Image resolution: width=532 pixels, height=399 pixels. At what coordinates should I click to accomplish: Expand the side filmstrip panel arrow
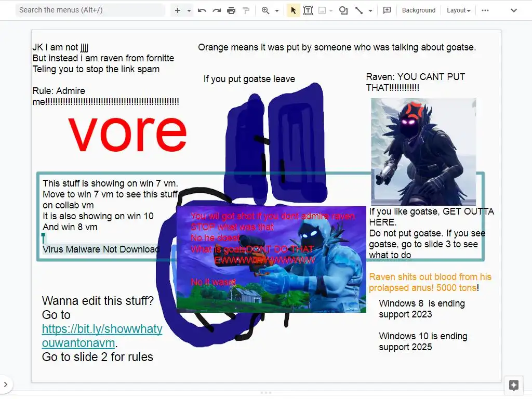(5, 384)
